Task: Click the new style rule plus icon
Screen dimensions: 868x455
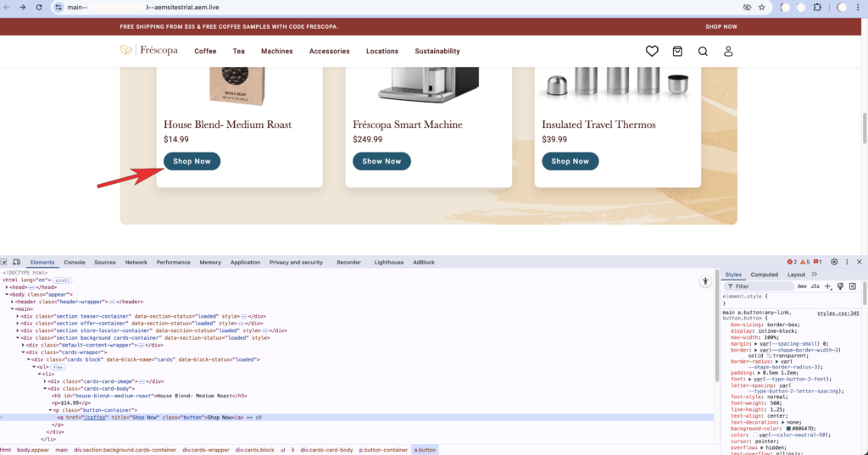Action: tap(828, 286)
